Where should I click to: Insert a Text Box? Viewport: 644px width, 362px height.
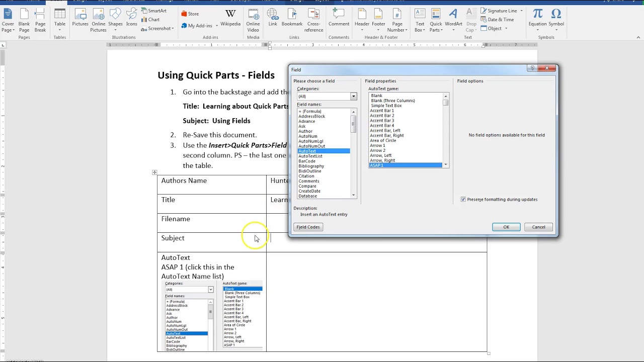click(420, 21)
